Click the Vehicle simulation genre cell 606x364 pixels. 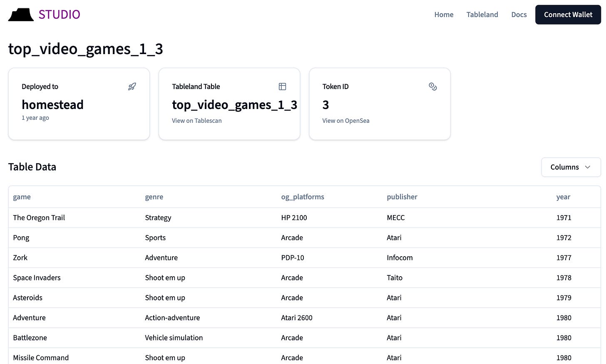(174, 337)
